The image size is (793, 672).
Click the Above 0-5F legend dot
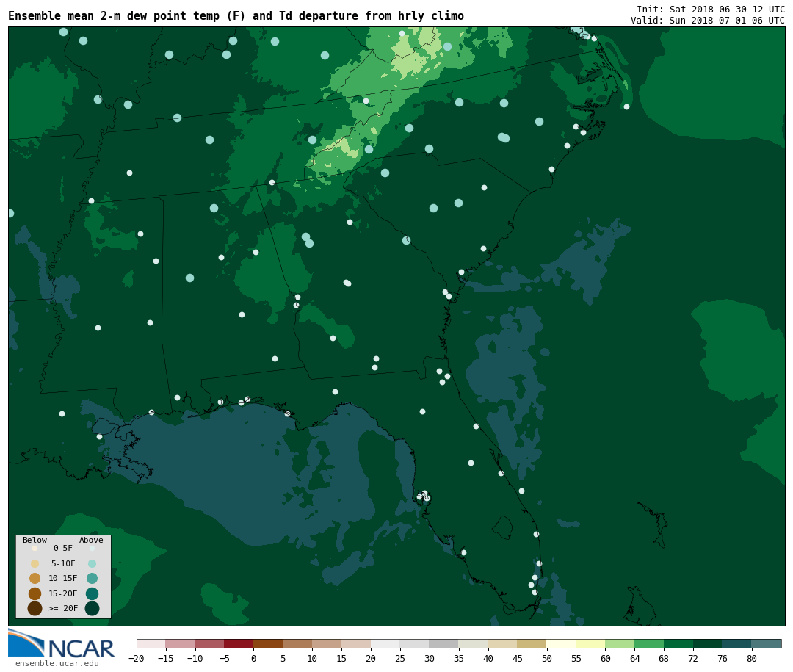coord(92,548)
